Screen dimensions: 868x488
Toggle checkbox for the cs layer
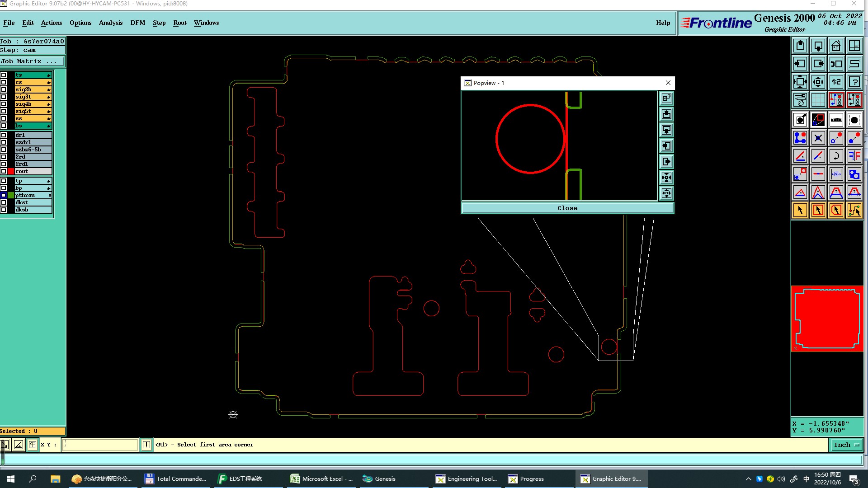4,82
